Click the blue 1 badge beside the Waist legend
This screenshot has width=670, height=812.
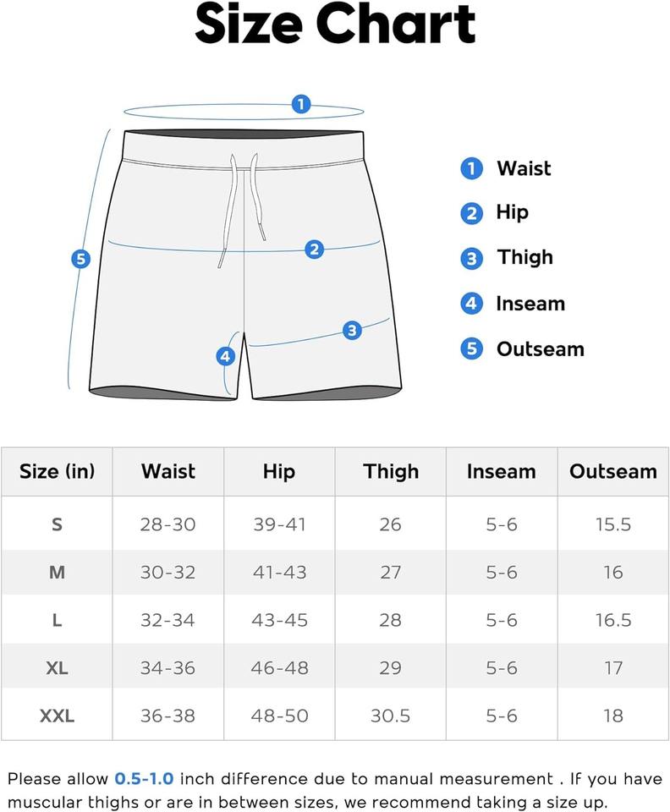[x=471, y=169]
